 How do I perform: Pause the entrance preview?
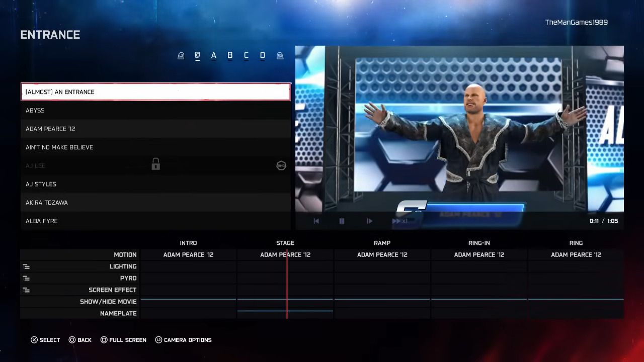[342, 221]
